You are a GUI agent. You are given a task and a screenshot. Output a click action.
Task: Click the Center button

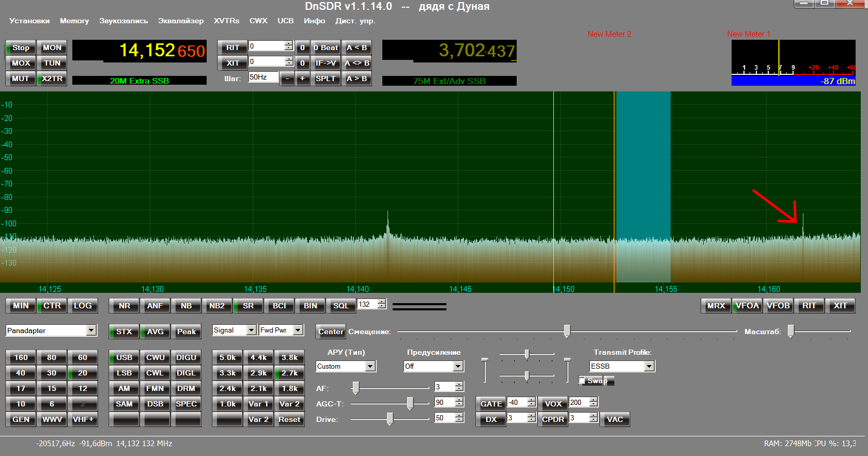(x=331, y=332)
